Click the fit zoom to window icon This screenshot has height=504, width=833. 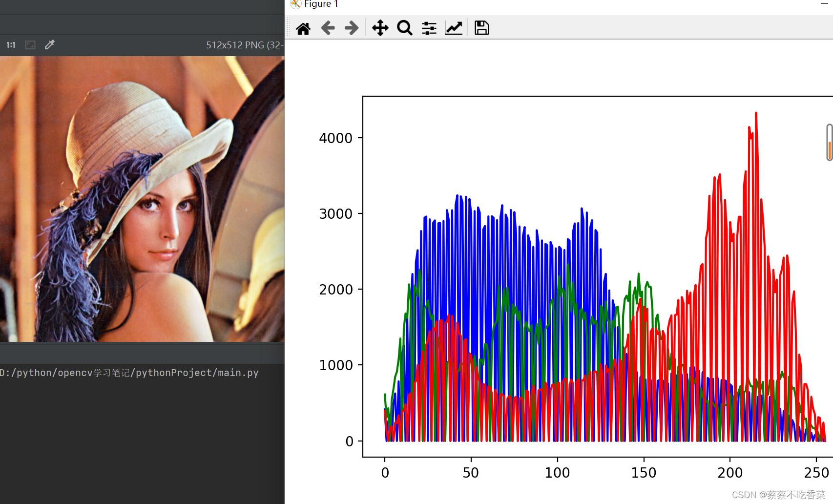tap(30, 45)
